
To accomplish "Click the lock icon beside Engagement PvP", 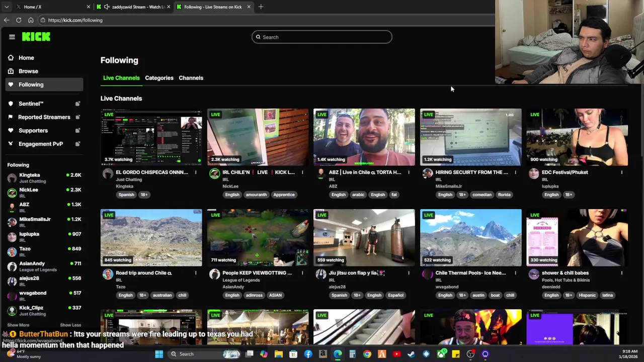I will (77, 144).
